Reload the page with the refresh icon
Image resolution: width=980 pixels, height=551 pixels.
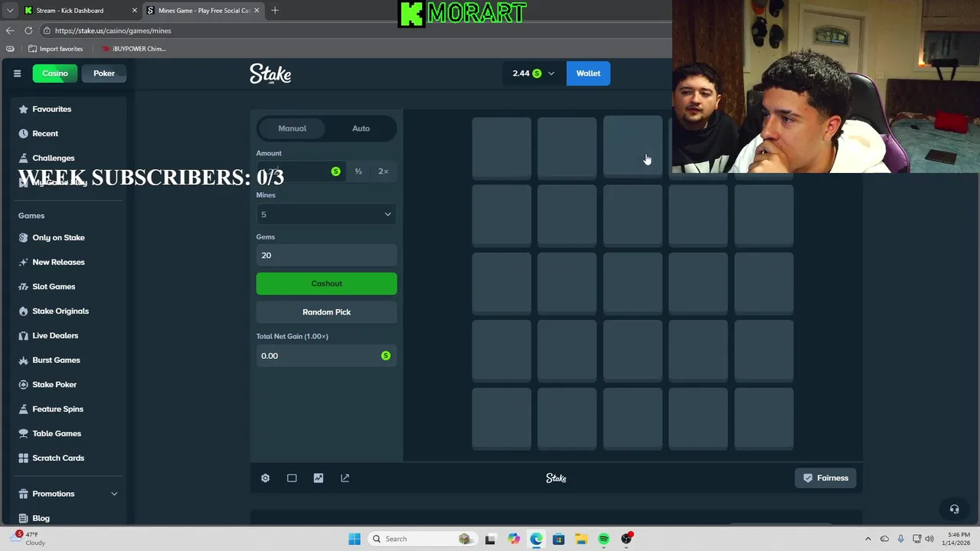point(28,31)
